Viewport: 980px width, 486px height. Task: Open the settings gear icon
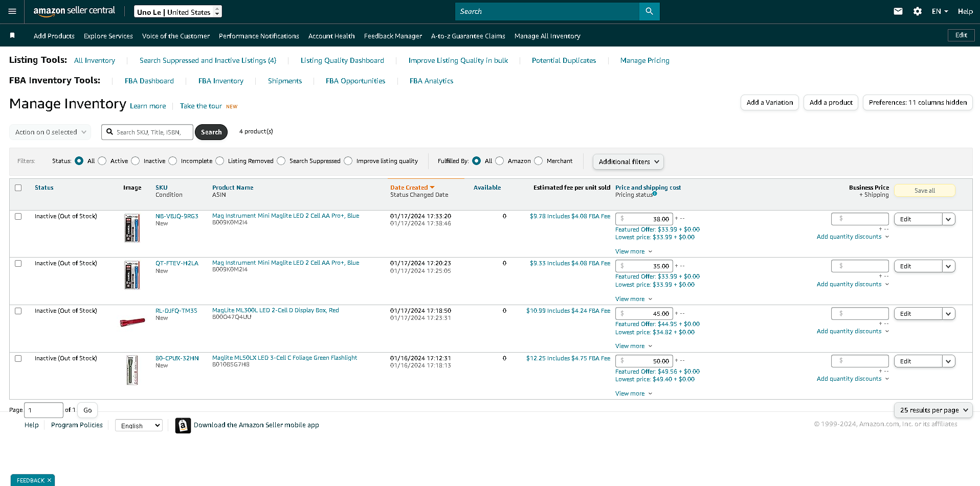(x=918, y=11)
